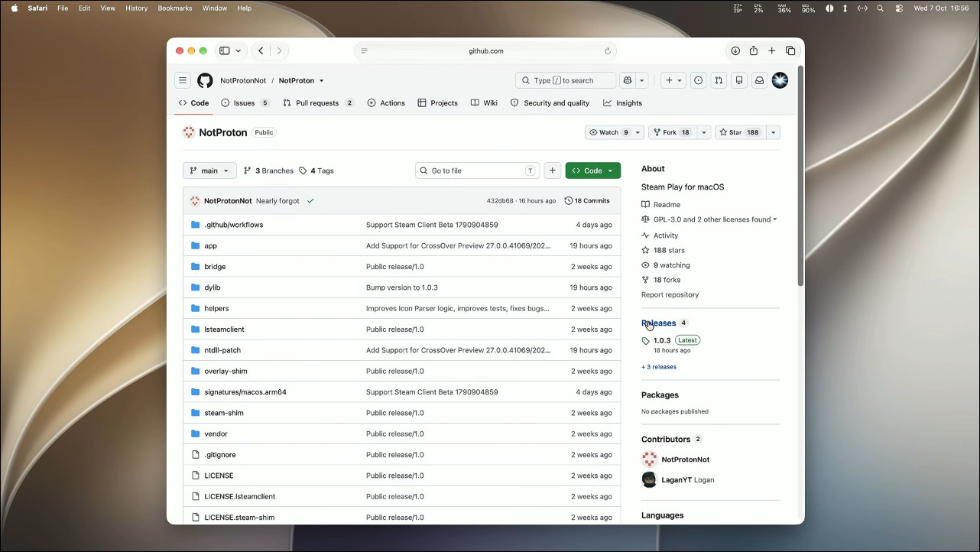Open the notifications inbox icon

pos(760,80)
